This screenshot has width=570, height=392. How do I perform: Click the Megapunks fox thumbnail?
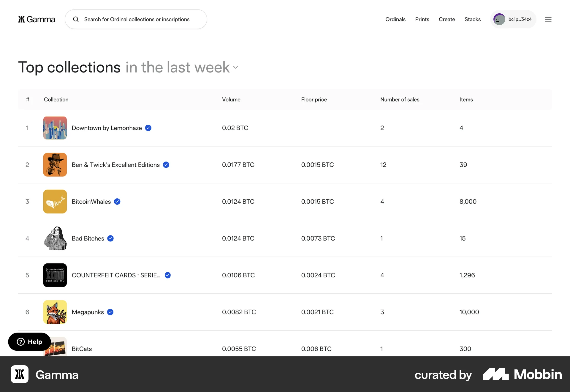[55, 312]
